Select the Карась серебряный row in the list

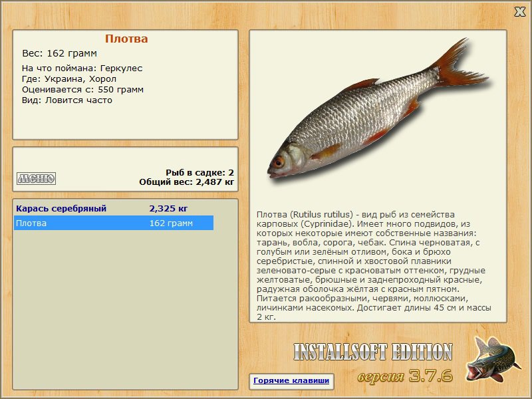114,208
